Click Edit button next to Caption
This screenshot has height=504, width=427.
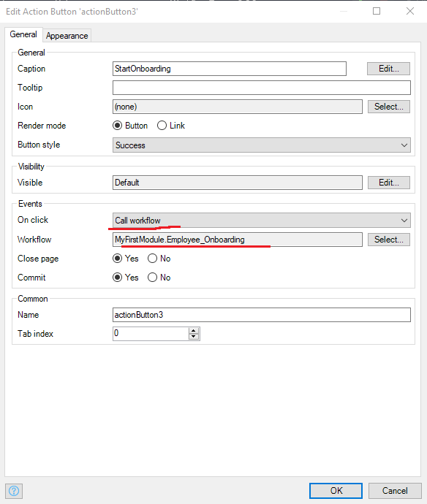388,69
